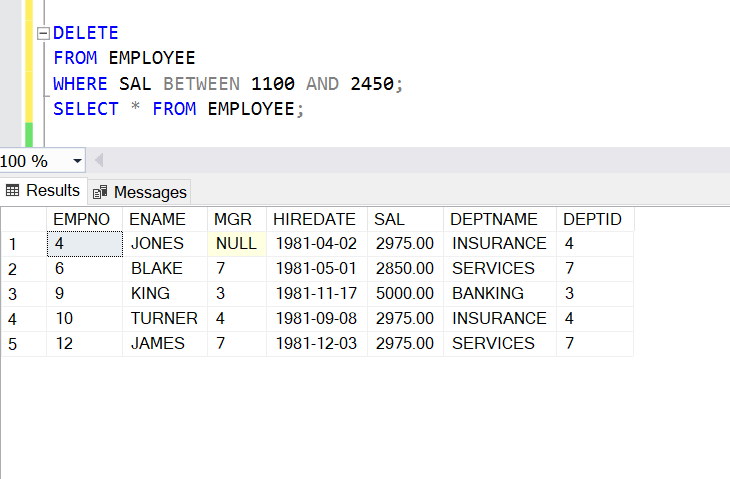730x479 pixels.
Task: Click the 1100 value in query
Action: point(273,84)
